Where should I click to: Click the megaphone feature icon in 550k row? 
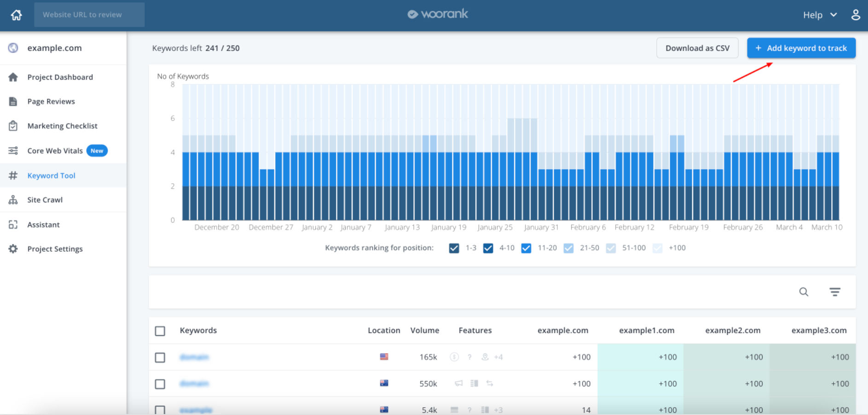[459, 383]
